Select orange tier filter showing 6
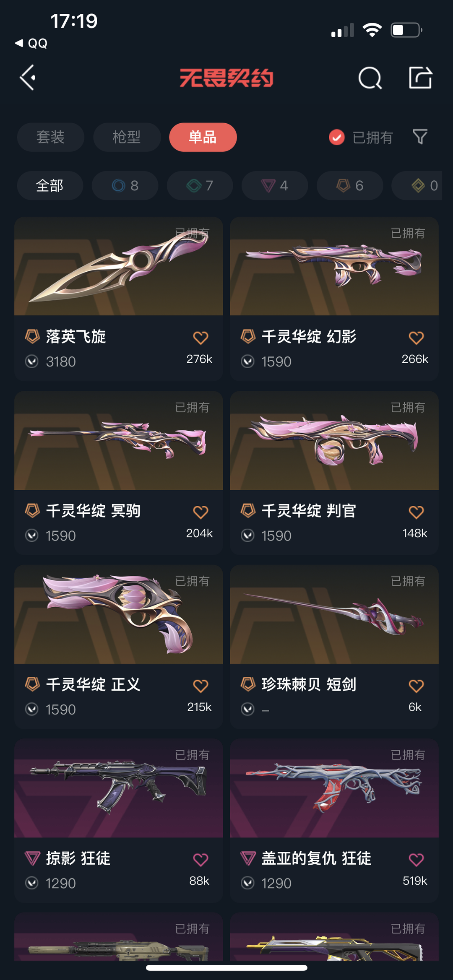The height and width of the screenshot is (980, 453). coord(350,185)
